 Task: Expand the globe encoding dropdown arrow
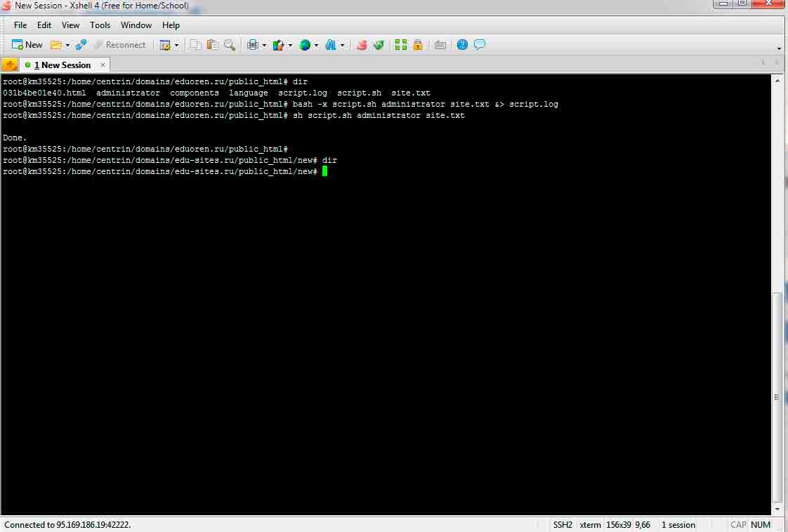(x=316, y=45)
